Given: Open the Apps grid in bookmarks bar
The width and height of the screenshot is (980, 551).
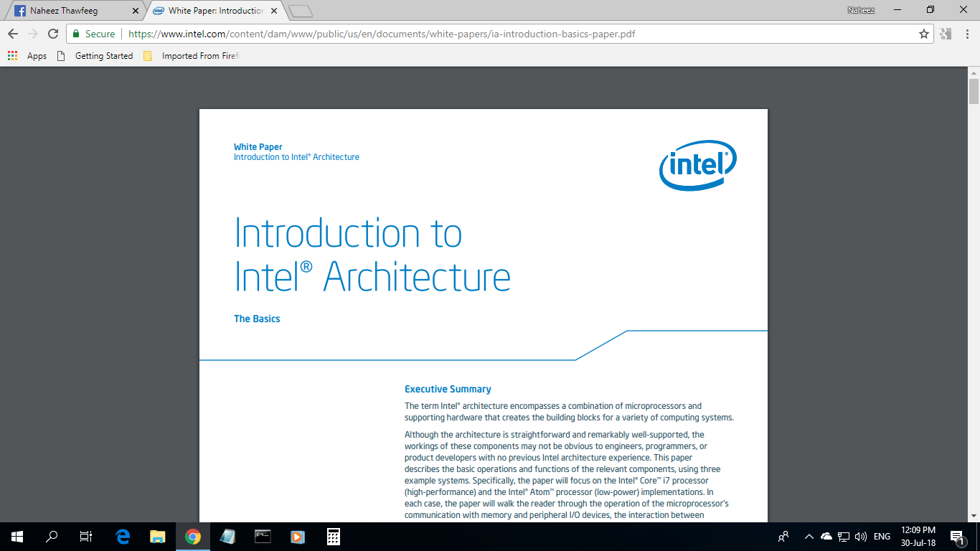Looking at the screenshot, I should click(x=27, y=56).
